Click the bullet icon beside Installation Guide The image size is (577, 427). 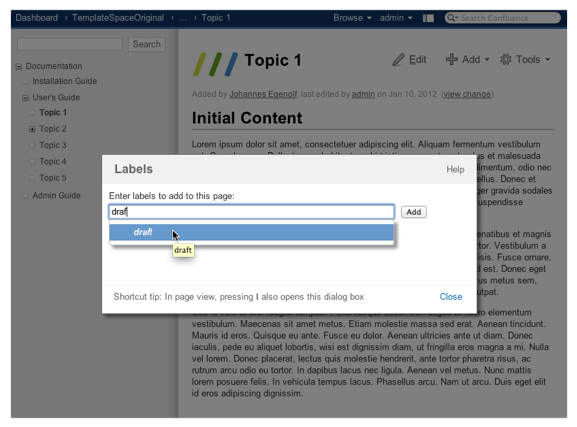click(25, 81)
